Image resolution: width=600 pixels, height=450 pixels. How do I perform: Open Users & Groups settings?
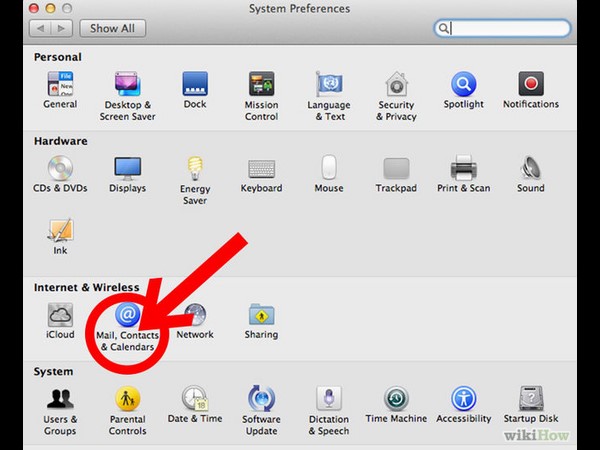point(60,401)
